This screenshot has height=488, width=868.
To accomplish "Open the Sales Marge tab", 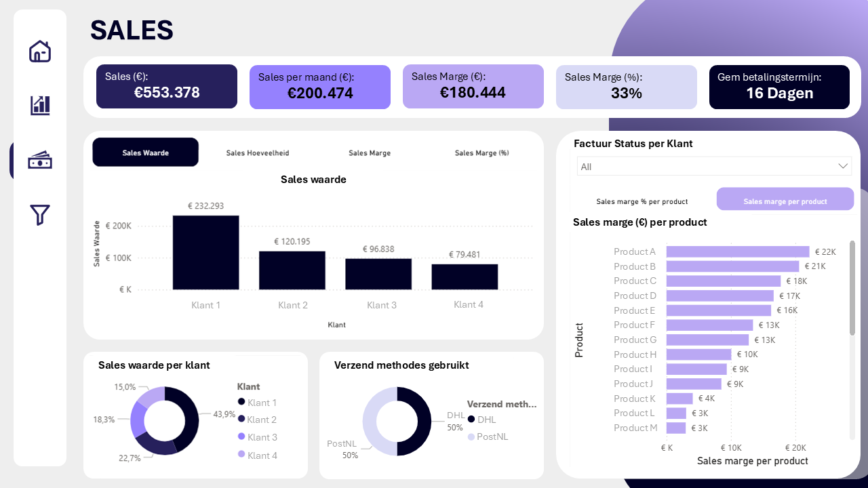I will [370, 152].
